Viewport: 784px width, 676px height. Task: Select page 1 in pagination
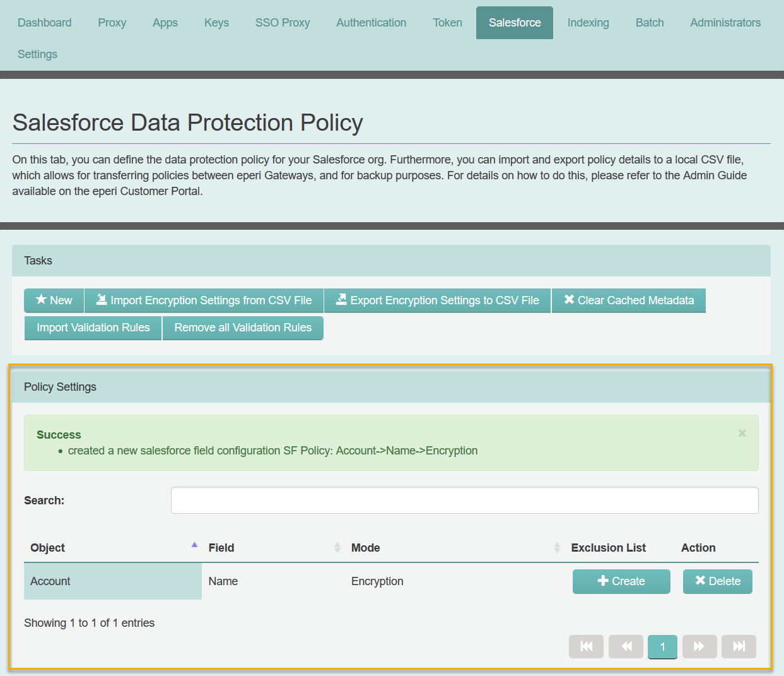(662, 646)
